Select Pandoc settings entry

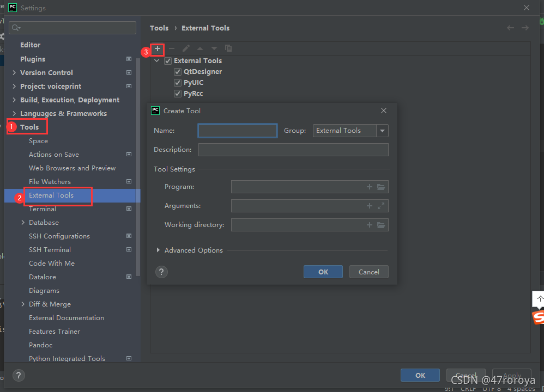pos(40,345)
